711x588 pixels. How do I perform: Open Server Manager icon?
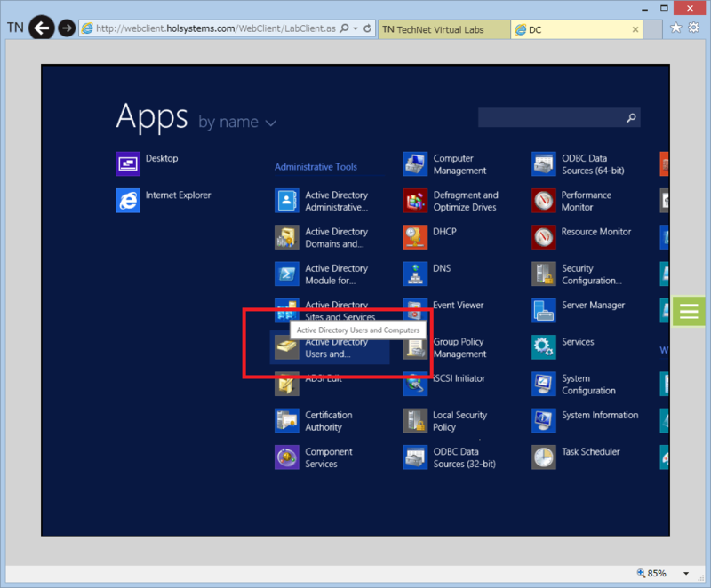(x=544, y=310)
